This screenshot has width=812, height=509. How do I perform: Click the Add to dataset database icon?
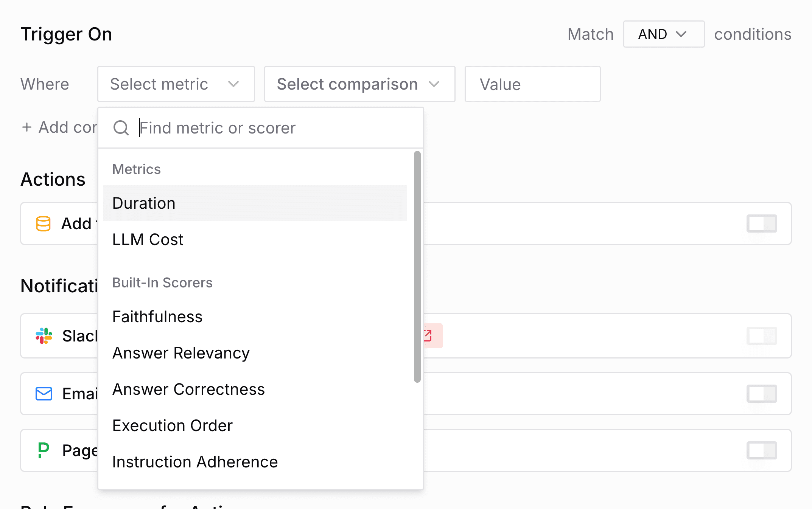(43, 223)
